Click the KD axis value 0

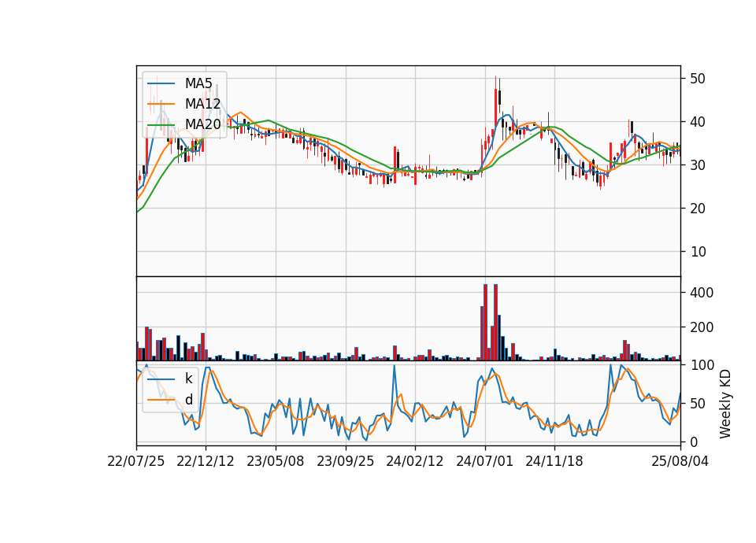[x=694, y=441]
